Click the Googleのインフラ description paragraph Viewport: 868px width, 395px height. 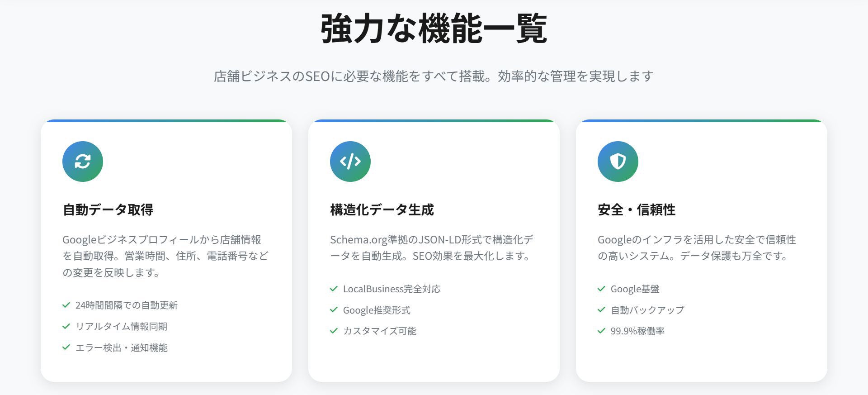(x=697, y=247)
